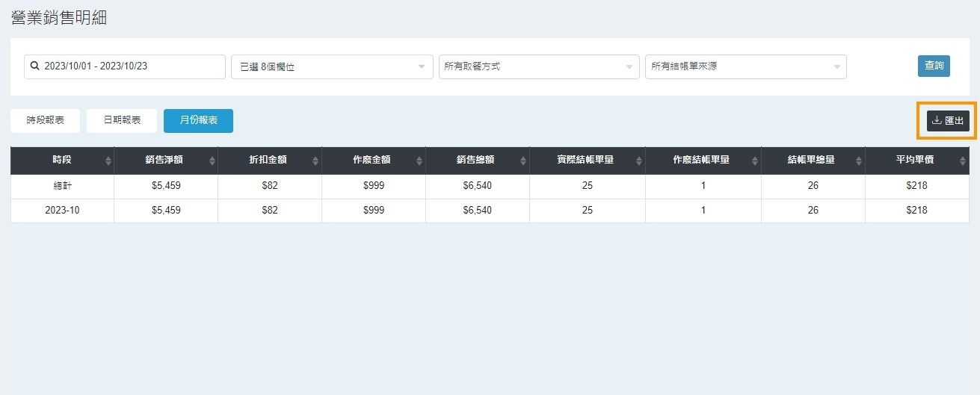Viewport: 980px width, 395px height.
Task: Switch to the 日期報表 tab
Action: [x=122, y=120]
